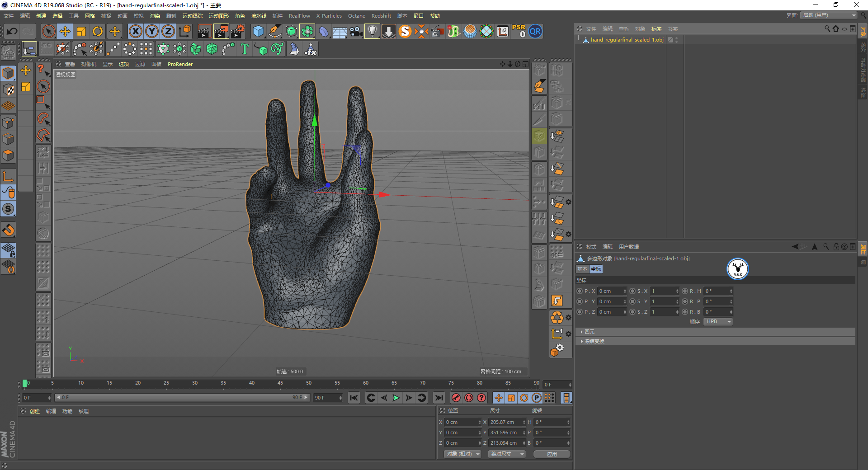The width and height of the screenshot is (868, 470).
Task: Expand the 冻结变换 section
Action: (715, 341)
